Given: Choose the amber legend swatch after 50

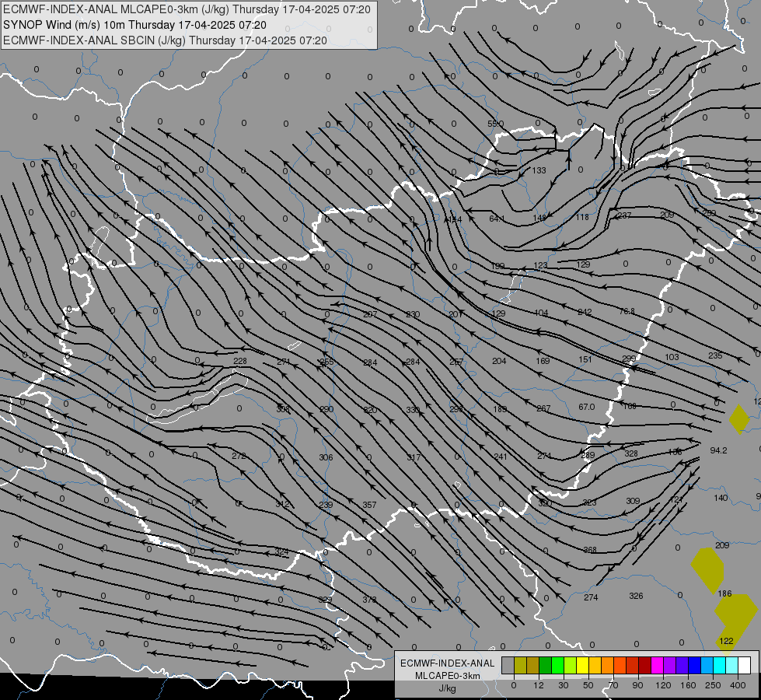Looking at the screenshot, I should (x=595, y=665).
